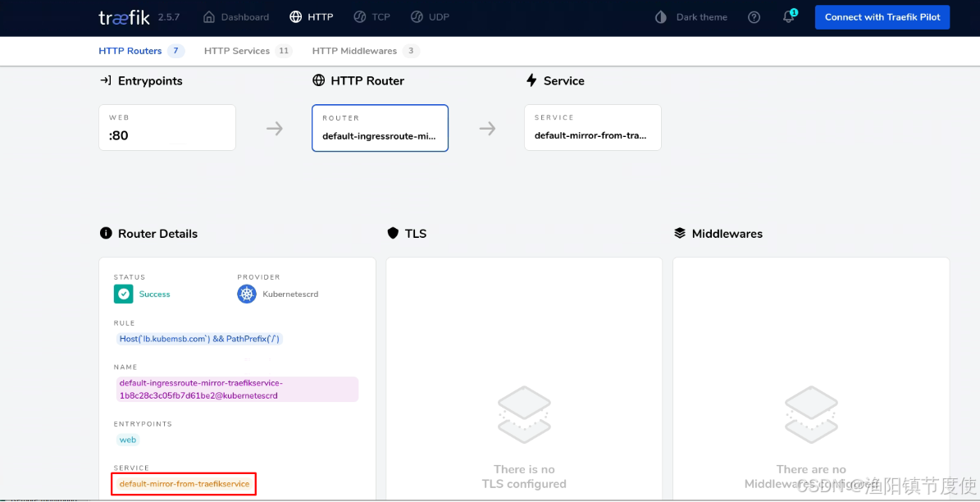Click the empty TLS placeholder icon
The height and width of the screenshot is (502, 980).
tap(524, 415)
